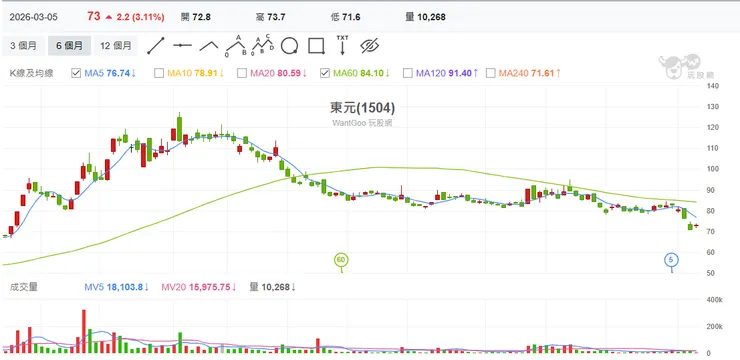Click the date 2026-03-05 text
Screen dimensions: 740x360
coord(34,17)
